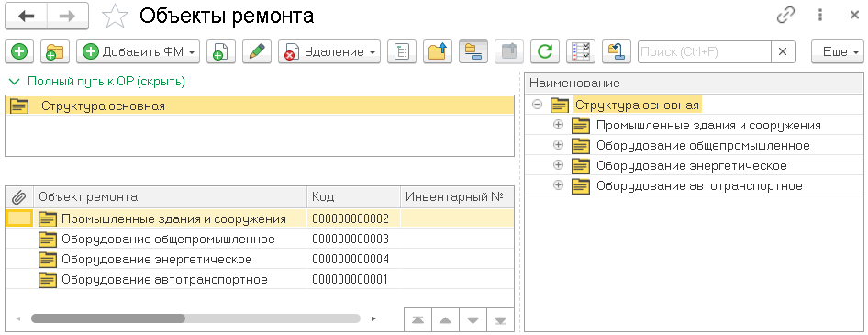Open the checklist settings icon

[581, 52]
